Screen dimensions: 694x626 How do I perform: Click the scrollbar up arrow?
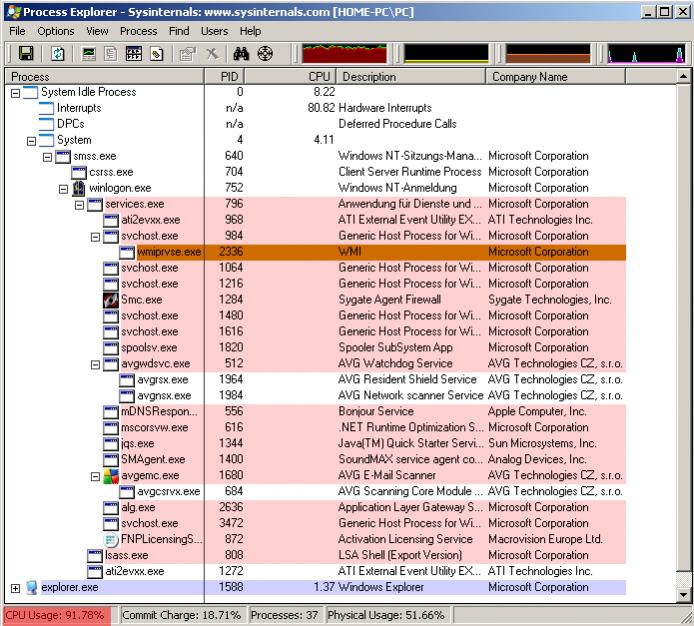pos(683,77)
